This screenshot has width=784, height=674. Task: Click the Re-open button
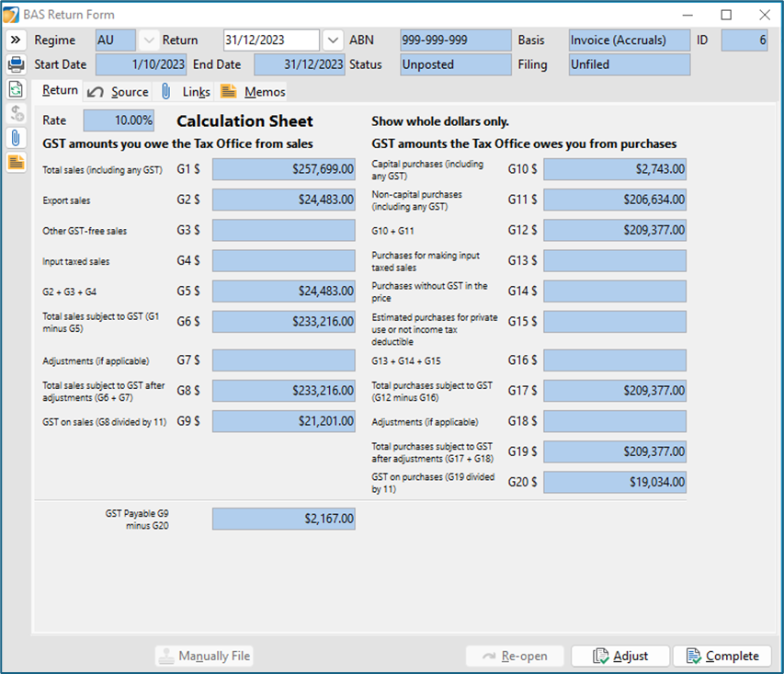515,656
